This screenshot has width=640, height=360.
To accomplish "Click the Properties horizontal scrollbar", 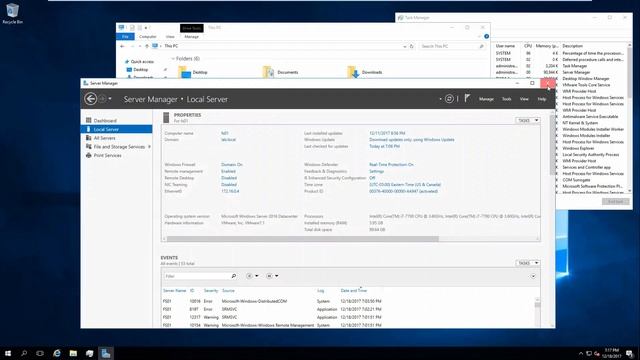I will (x=303, y=239).
